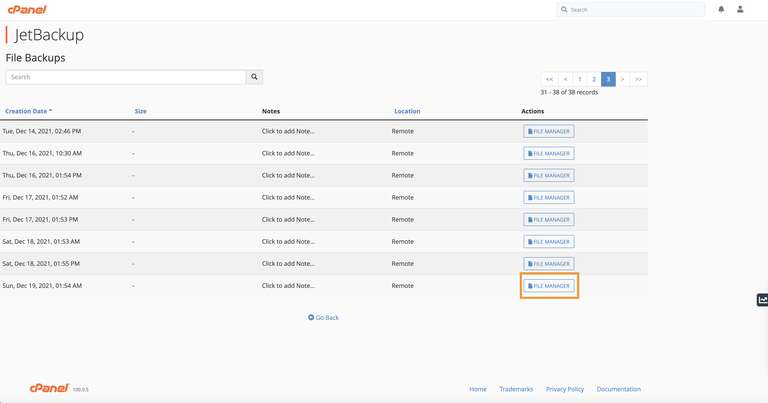Screen dimensions: 768x403
Task: Sort by Location column header
Action: [x=407, y=111]
